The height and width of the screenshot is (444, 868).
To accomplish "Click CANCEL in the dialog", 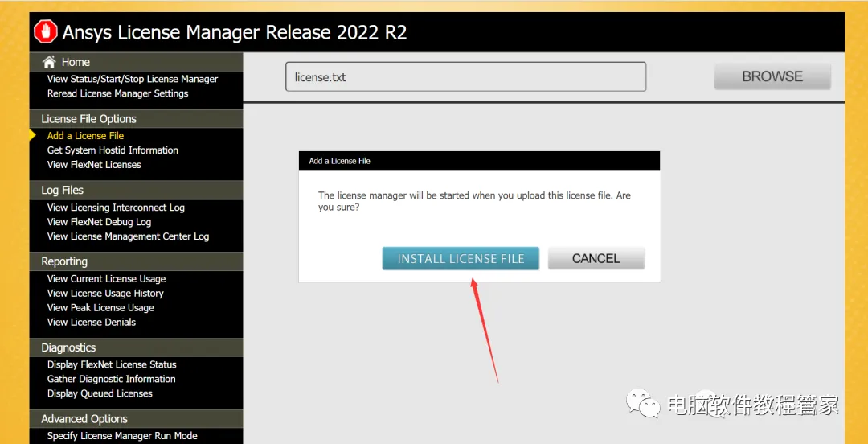I will pos(596,258).
